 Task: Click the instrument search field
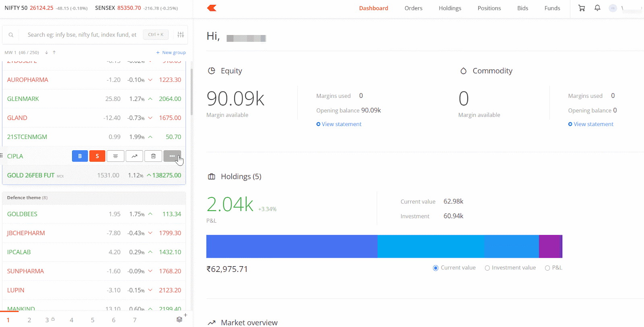82,35
